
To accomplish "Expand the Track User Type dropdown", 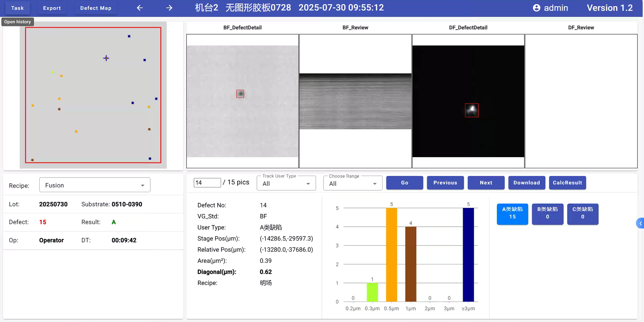I will point(286,183).
